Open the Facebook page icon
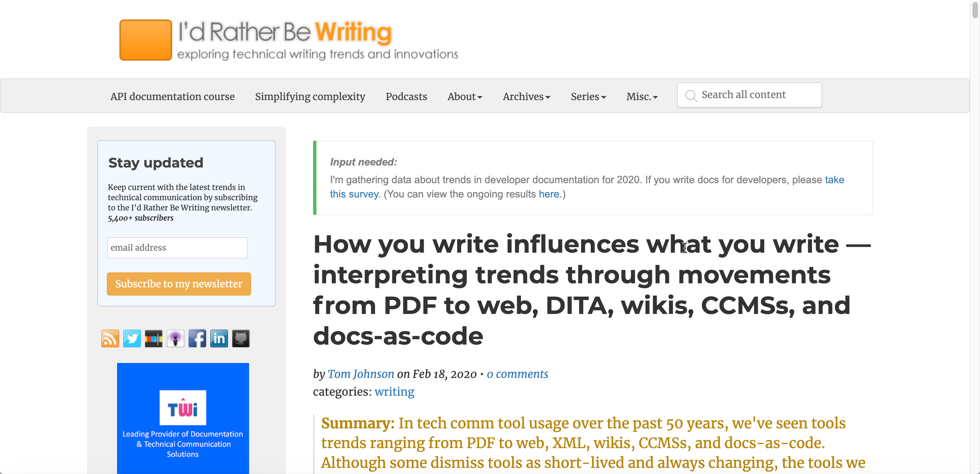Viewport: 980px width, 474px height. click(x=197, y=338)
